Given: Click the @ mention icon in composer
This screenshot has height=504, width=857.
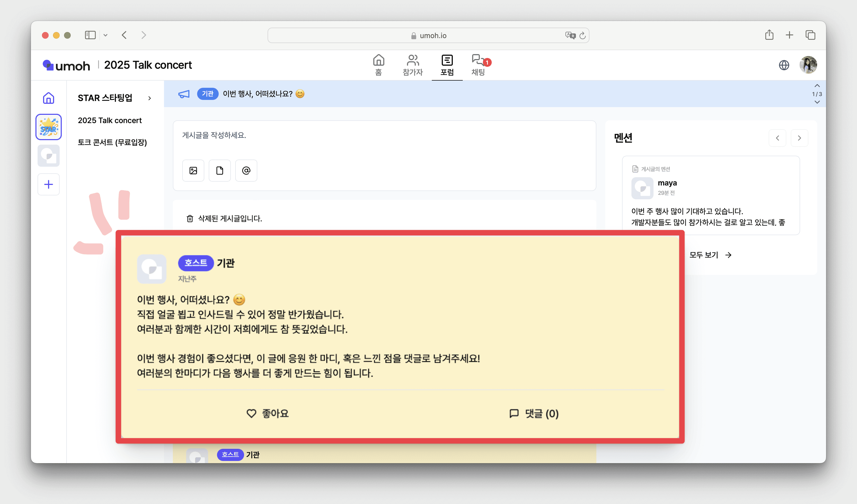Looking at the screenshot, I should point(246,170).
